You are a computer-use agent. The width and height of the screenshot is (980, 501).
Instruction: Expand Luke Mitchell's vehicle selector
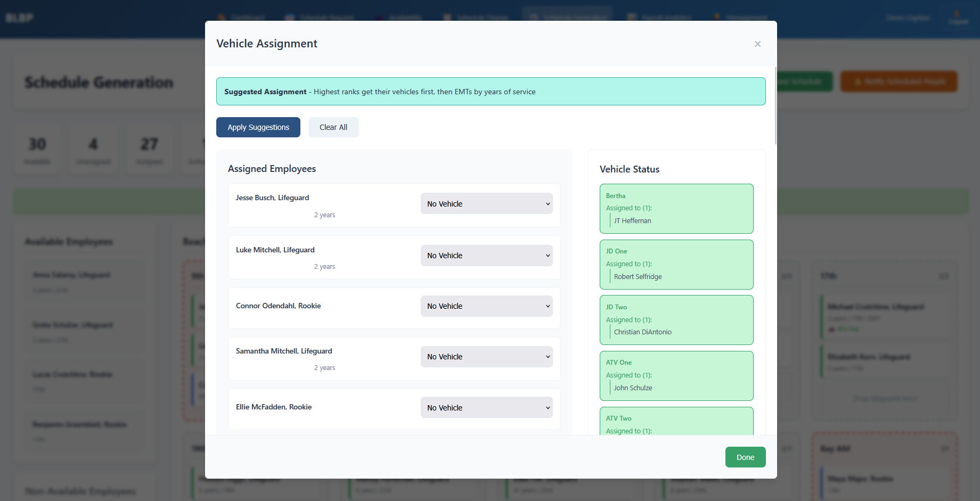point(486,256)
